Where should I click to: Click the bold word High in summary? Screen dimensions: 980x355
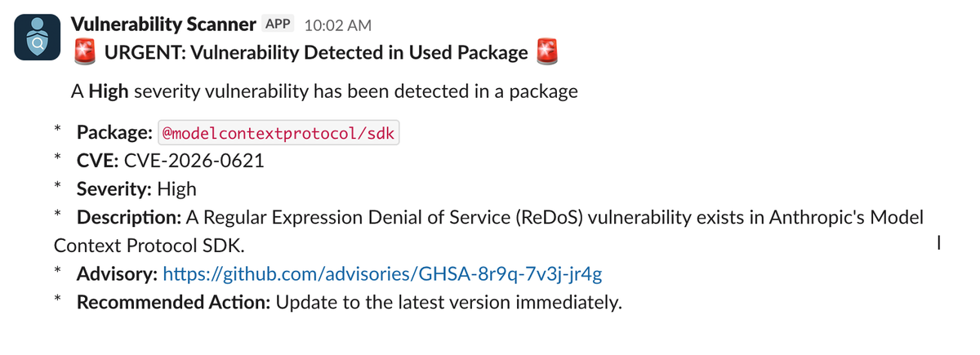coord(109,91)
